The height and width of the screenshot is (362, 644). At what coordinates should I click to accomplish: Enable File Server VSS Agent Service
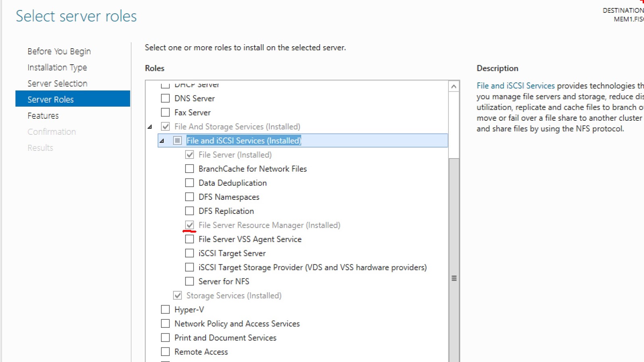[x=189, y=239]
